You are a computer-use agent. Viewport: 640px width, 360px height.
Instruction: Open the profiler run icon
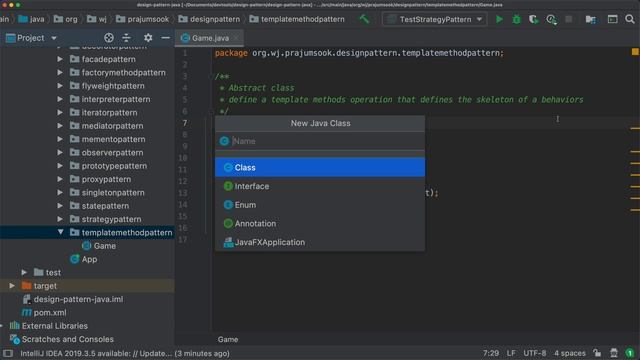coord(551,19)
